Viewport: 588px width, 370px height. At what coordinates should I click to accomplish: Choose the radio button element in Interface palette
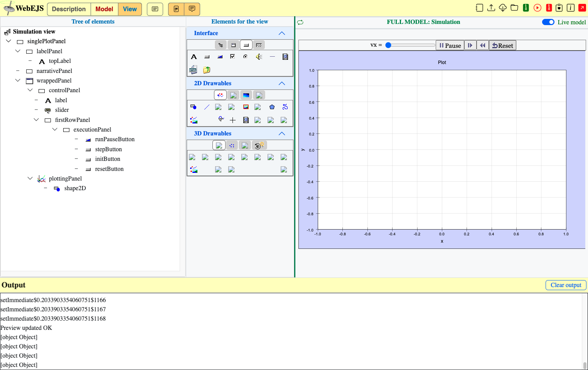click(246, 57)
